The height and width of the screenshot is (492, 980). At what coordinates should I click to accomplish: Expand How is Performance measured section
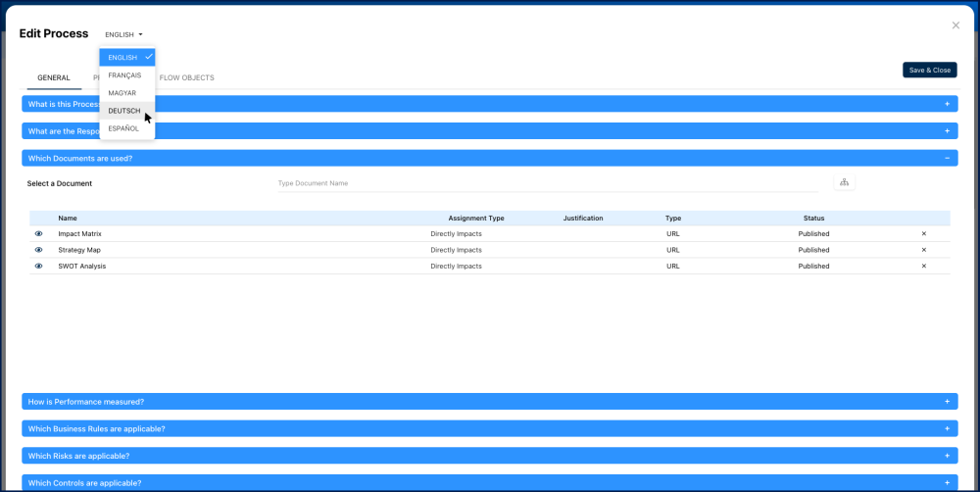[x=489, y=402]
